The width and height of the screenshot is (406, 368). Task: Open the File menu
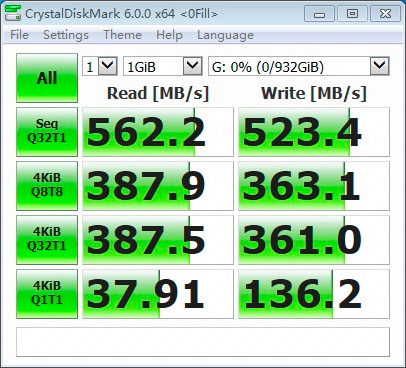(x=19, y=35)
